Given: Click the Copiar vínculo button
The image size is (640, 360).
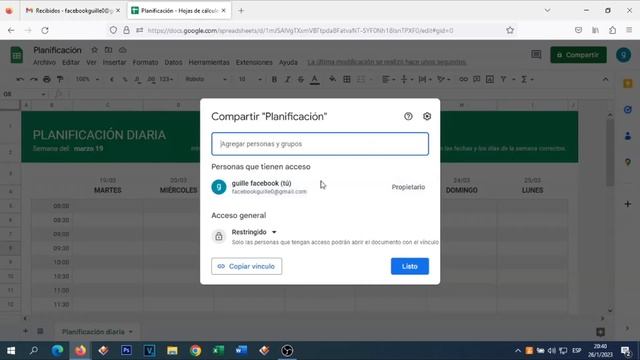Looking at the screenshot, I should tap(247, 266).
